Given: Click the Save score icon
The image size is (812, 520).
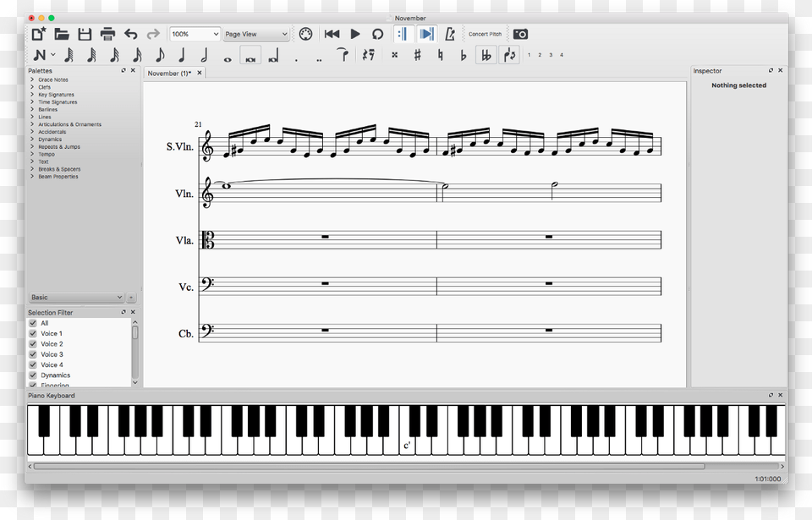Looking at the screenshot, I should (85, 34).
